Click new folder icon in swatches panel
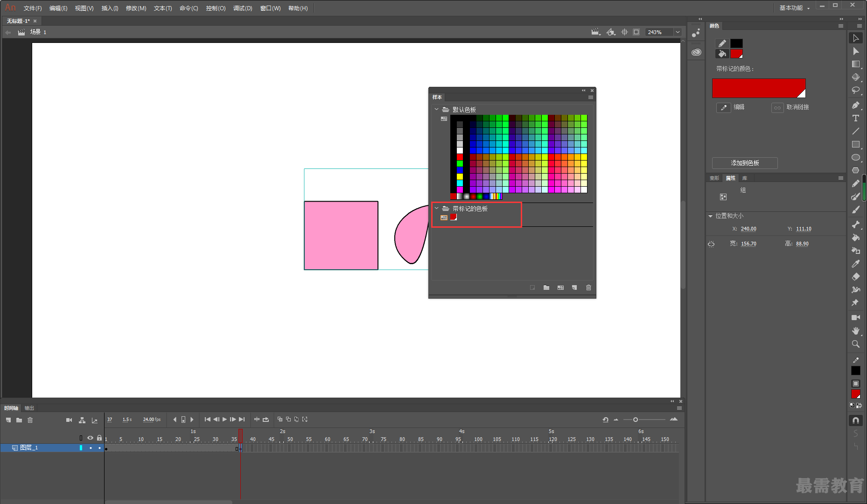This screenshot has height=504, width=867. point(546,287)
